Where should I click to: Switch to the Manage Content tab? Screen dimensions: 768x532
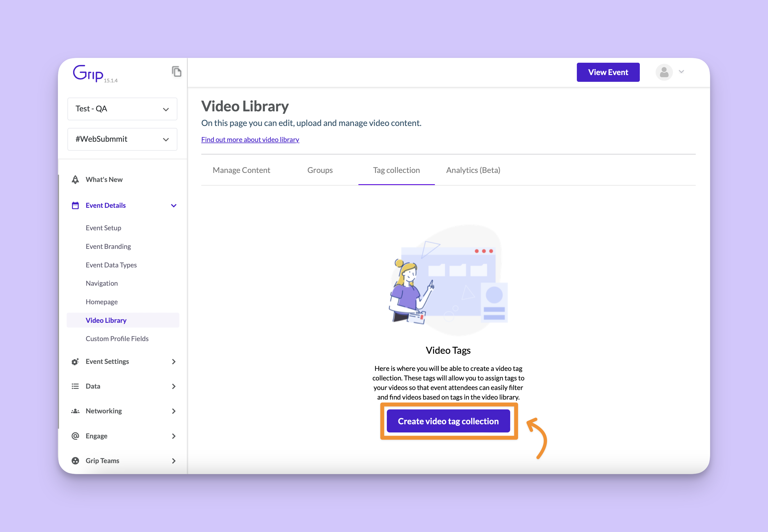tap(241, 170)
